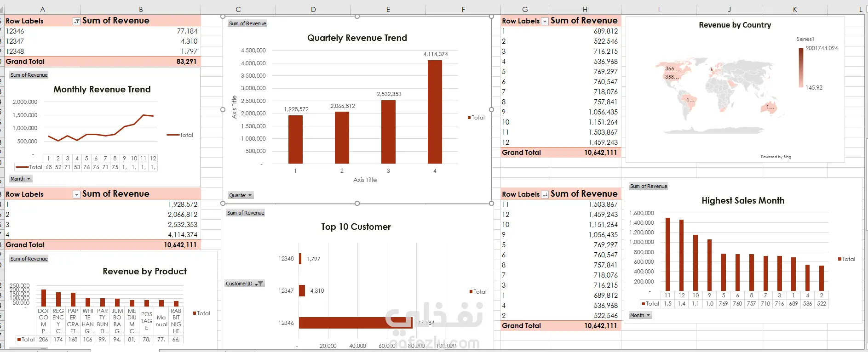Click the Sum of Revenue button on Top 10 Customer chart
Viewport: 868px width, 352px height.
click(246, 213)
